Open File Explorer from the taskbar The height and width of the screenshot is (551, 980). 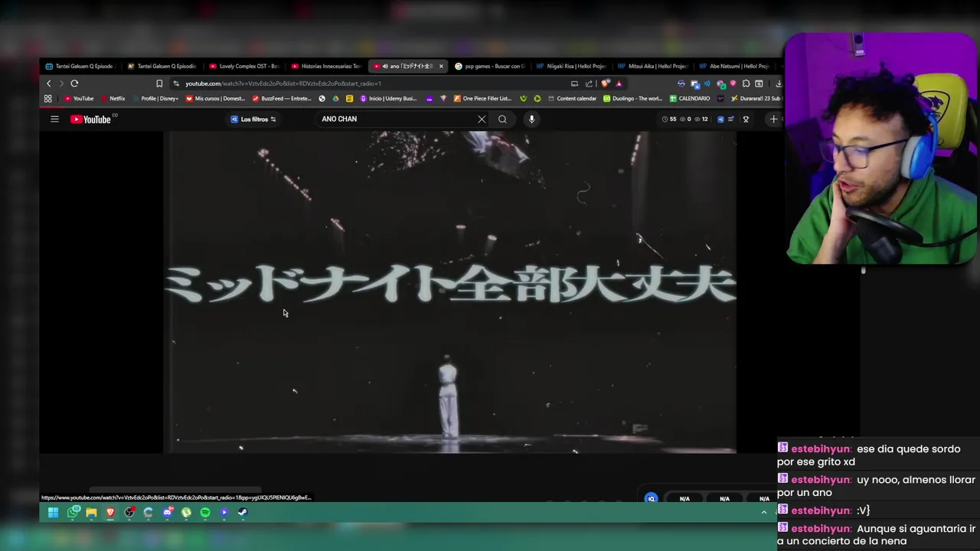coord(91,513)
